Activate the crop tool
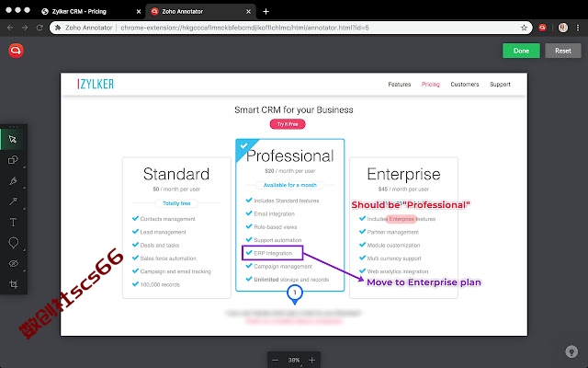Image resolution: width=588 pixels, height=368 pixels. point(13,284)
